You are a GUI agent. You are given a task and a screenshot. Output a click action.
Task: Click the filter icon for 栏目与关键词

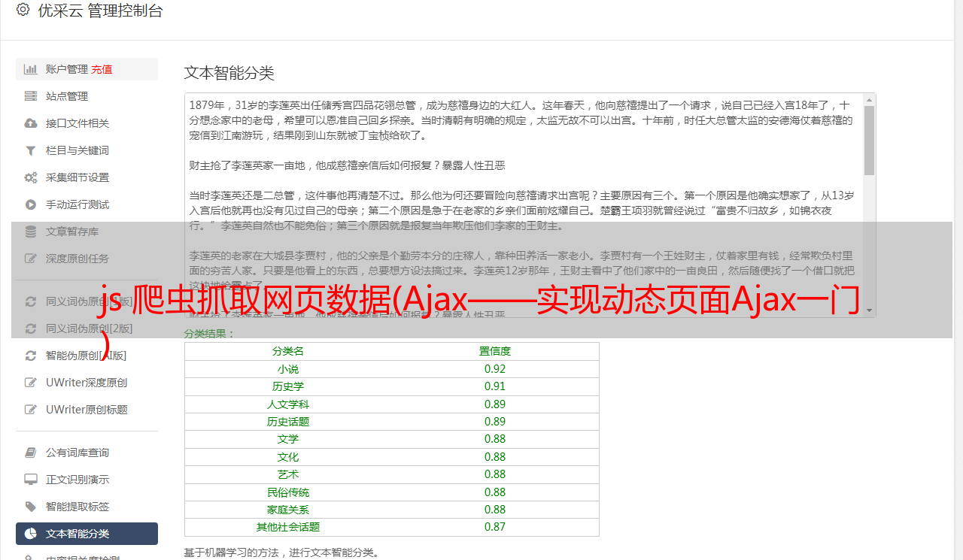tap(31, 150)
